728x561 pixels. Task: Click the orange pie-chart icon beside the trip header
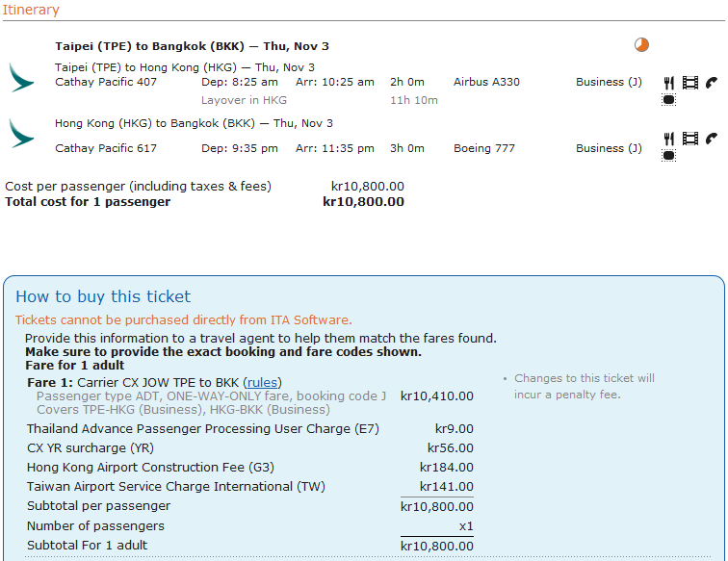642,44
